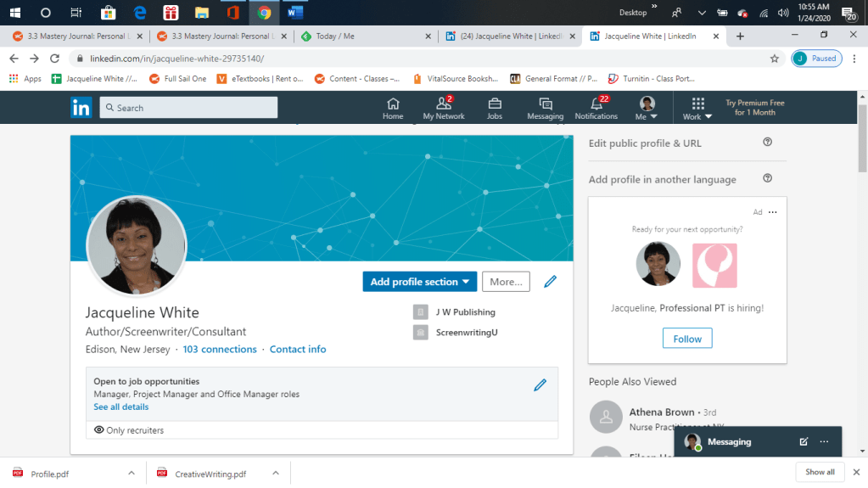
Task: Expand the Add profile section dropdown
Action: [x=421, y=282]
